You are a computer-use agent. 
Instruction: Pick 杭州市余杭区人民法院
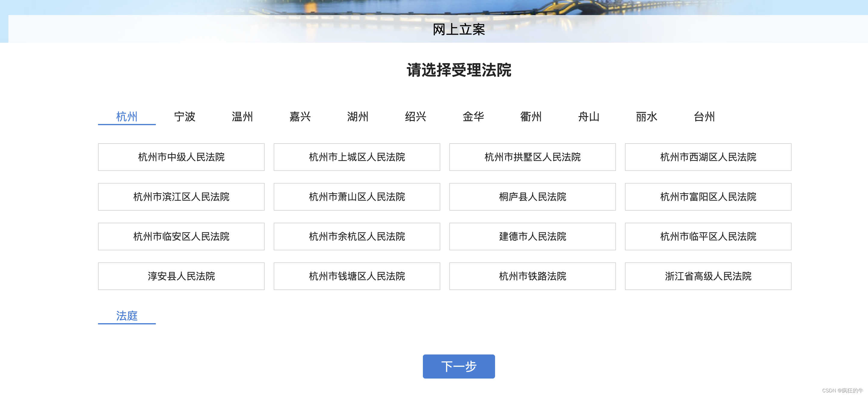[357, 237]
